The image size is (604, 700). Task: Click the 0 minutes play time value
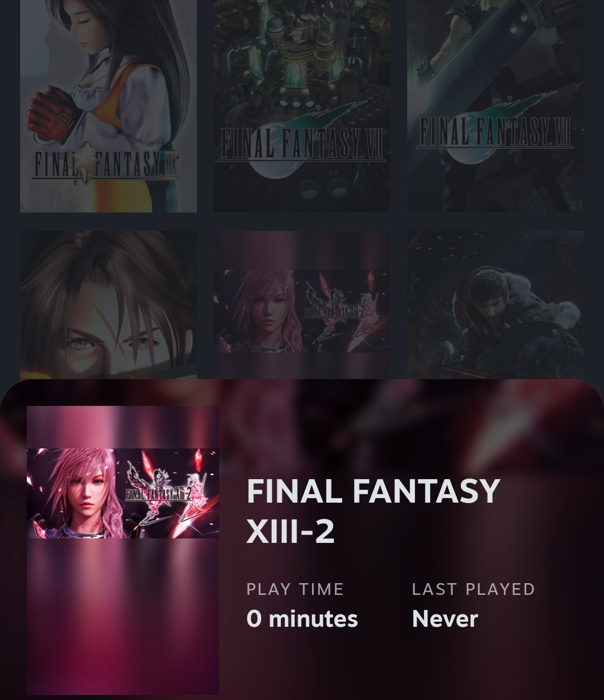coord(302,619)
